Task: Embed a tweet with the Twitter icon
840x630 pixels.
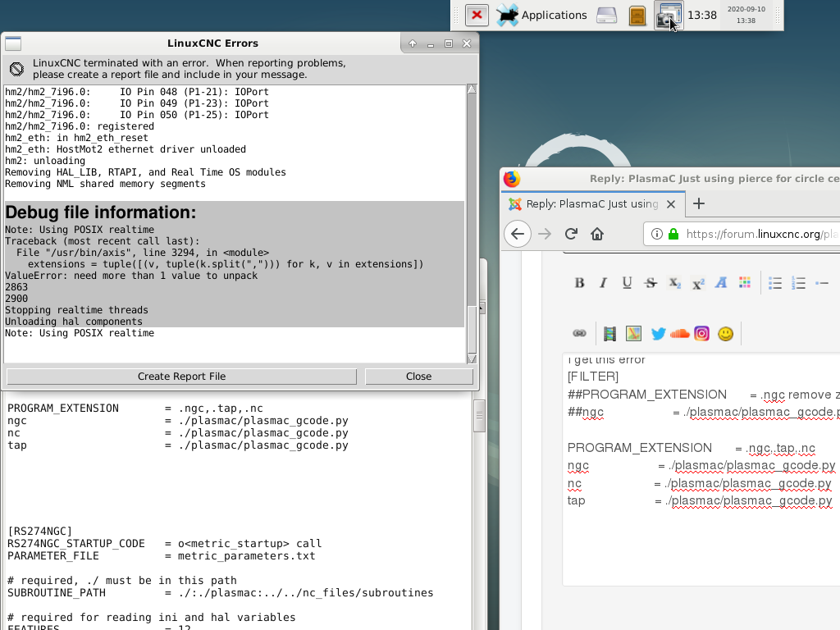Action: [658, 334]
